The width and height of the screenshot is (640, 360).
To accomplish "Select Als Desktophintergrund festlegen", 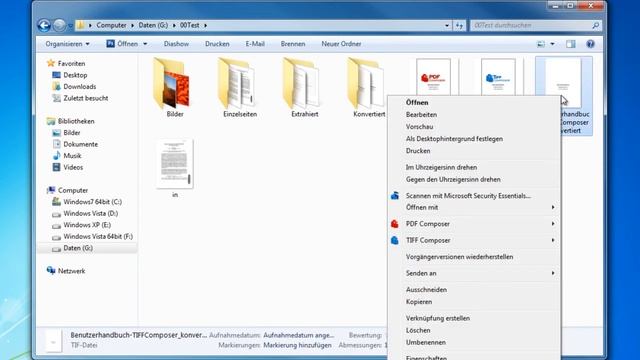I will tap(454, 139).
